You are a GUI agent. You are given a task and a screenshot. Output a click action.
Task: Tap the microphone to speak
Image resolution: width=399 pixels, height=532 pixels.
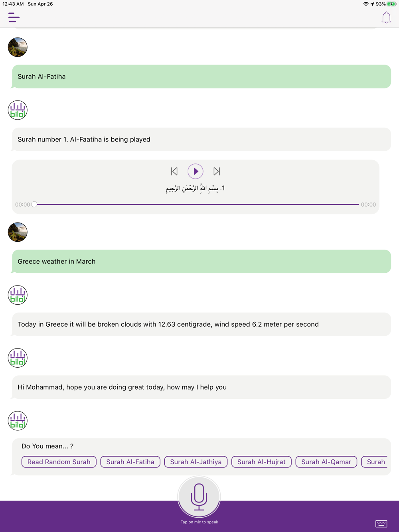(199, 497)
